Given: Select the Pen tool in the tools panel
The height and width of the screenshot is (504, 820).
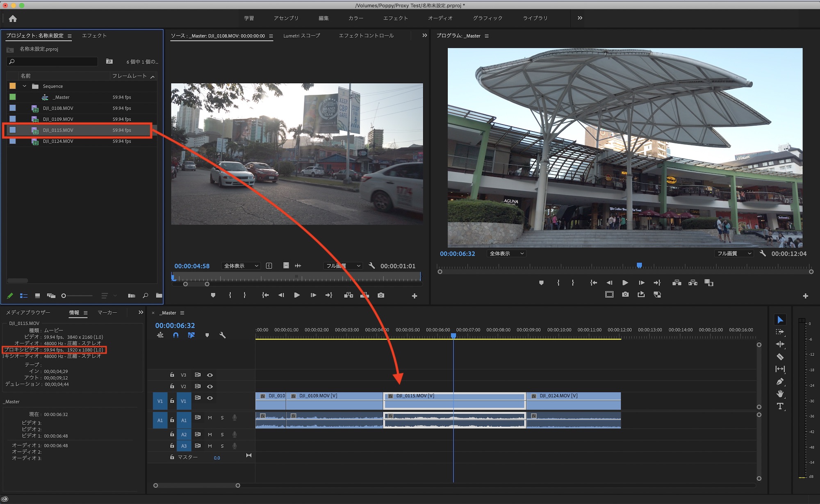Looking at the screenshot, I should click(x=780, y=382).
